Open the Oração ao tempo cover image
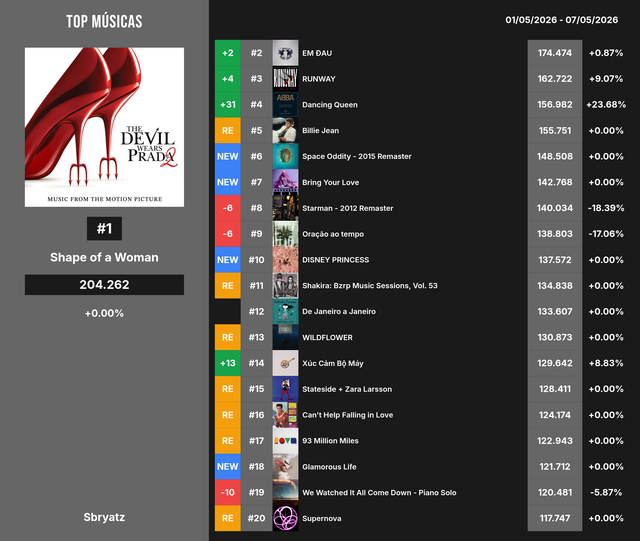Screen dimensions: 640x541 tap(285, 234)
